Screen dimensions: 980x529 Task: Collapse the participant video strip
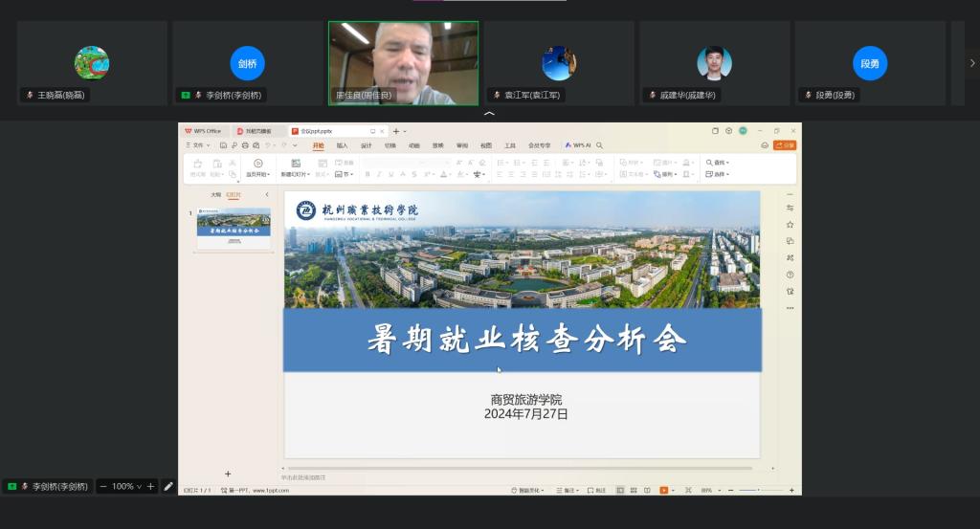tap(489, 114)
